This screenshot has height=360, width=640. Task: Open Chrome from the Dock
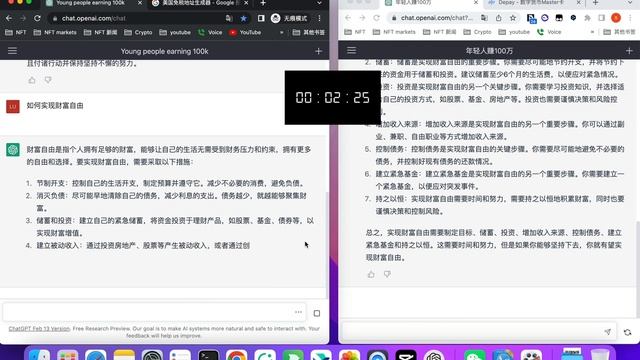tap(236, 356)
